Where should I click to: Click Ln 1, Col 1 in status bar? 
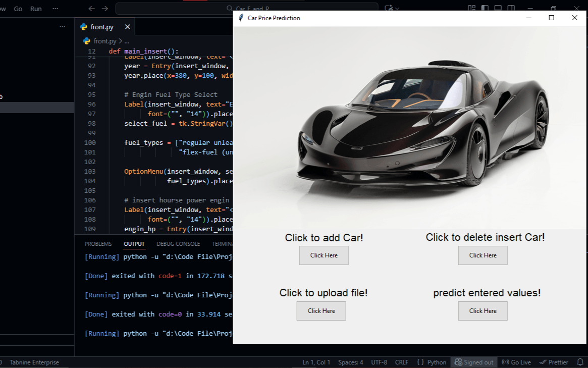316,362
